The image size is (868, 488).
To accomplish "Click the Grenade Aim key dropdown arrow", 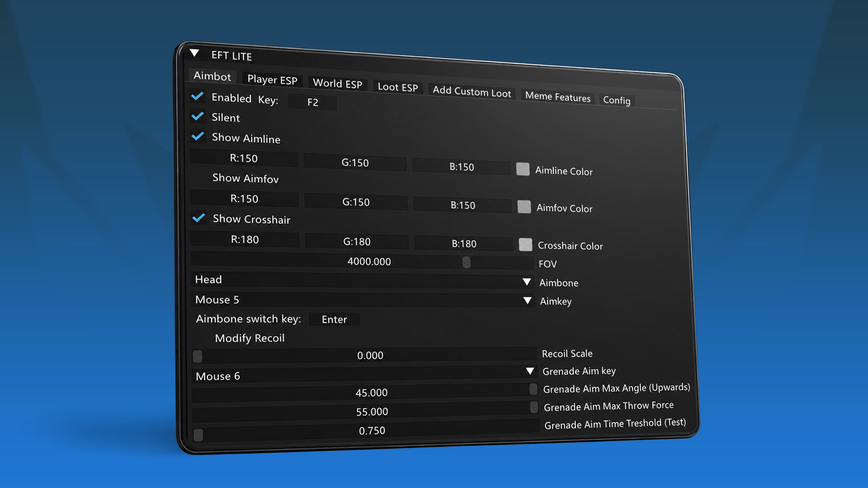I will pos(530,371).
